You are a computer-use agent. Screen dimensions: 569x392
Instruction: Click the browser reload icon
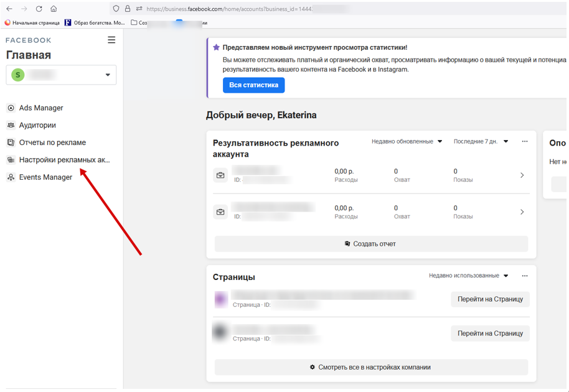tap(39, 9)
